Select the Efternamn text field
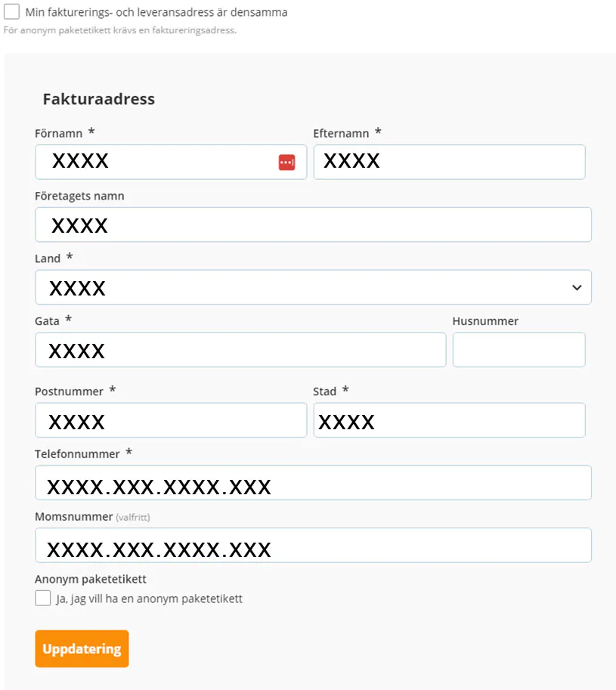Screen dimensions: 616x690 pos(449,162)
